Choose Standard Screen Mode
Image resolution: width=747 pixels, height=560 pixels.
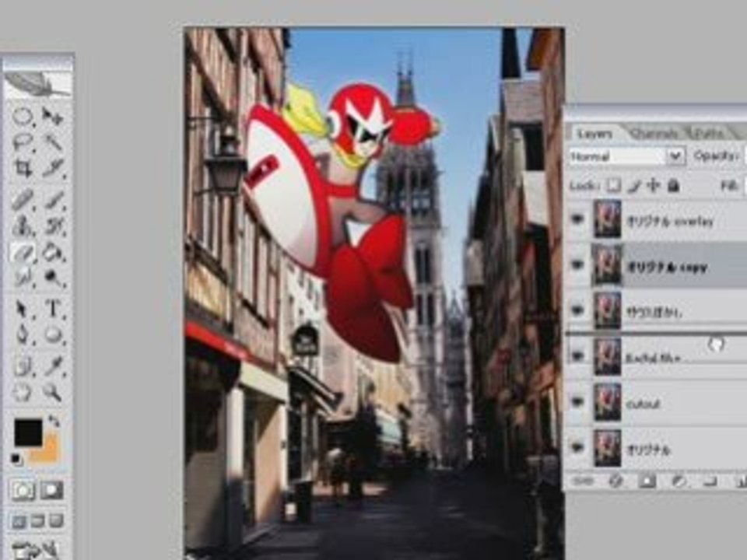pyautogui.click(x=19, y=521)
